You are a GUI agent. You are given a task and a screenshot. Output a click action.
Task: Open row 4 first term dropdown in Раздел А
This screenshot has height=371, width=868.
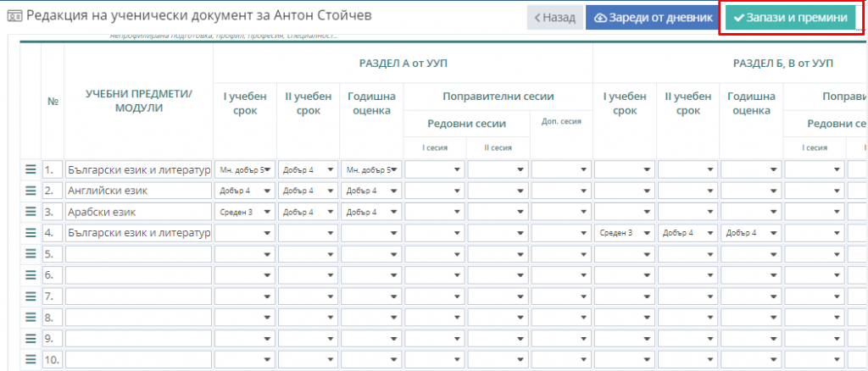(x=245, y=233)
